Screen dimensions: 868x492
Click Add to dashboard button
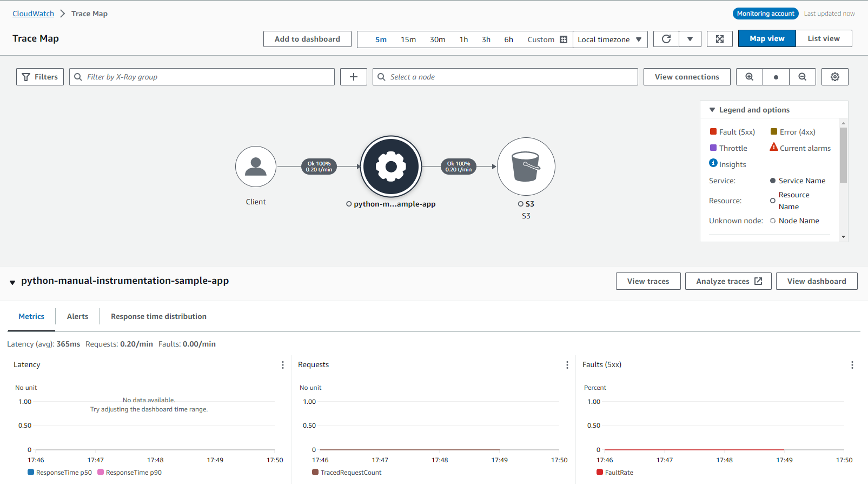pyautogui.click(x=307, y=39)
